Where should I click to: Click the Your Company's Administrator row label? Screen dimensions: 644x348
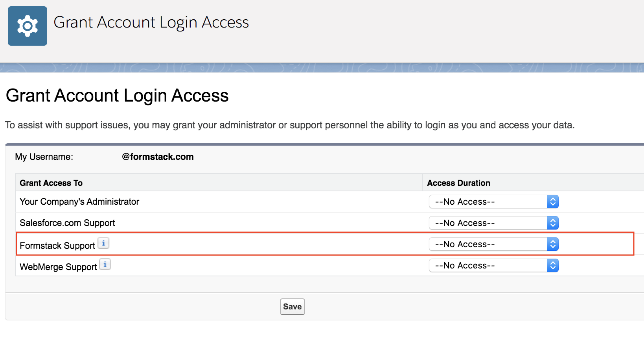tap(79, 202)
